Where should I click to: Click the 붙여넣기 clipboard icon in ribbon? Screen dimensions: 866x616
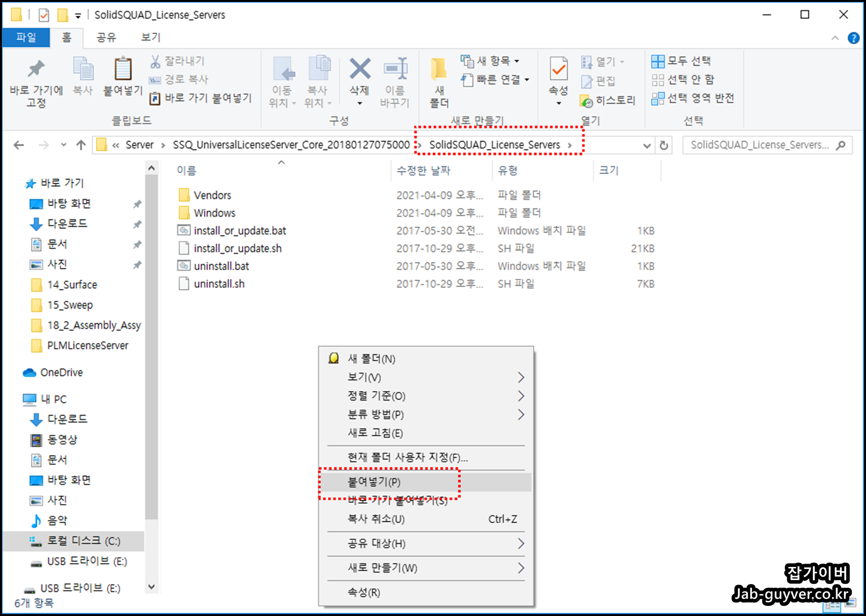pyautogui.click(x=123, y=69)
